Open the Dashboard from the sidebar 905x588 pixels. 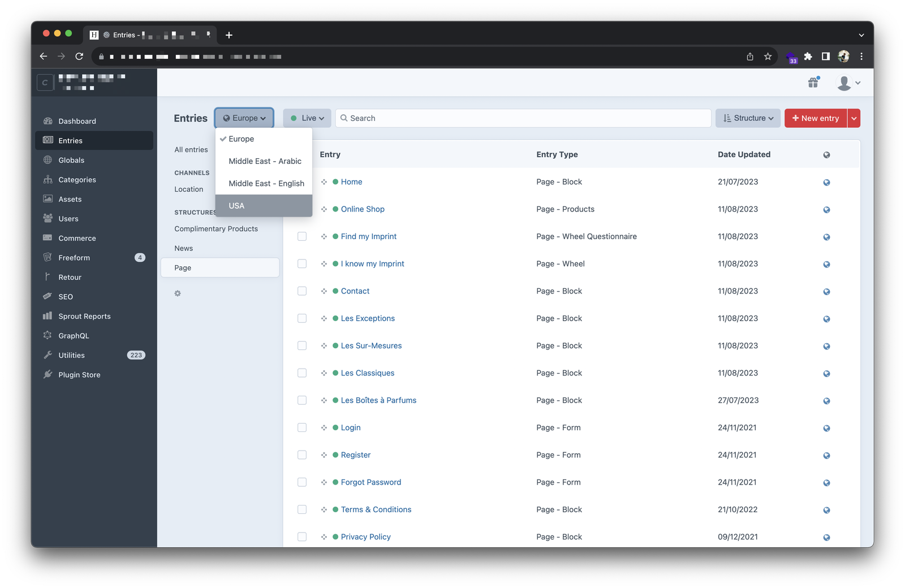[x=77, y=121]
